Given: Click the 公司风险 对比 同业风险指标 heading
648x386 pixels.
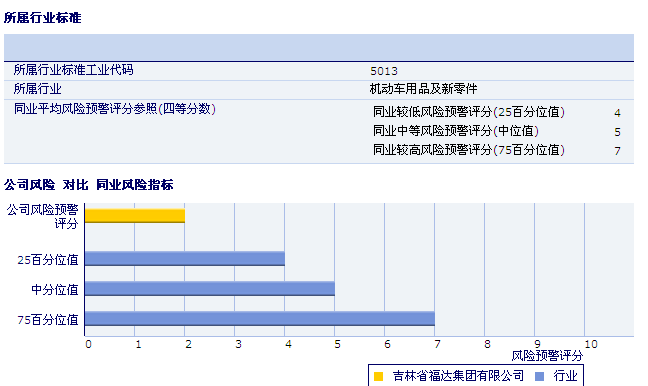Looking at the screenshot, I should tap(88, 185).
